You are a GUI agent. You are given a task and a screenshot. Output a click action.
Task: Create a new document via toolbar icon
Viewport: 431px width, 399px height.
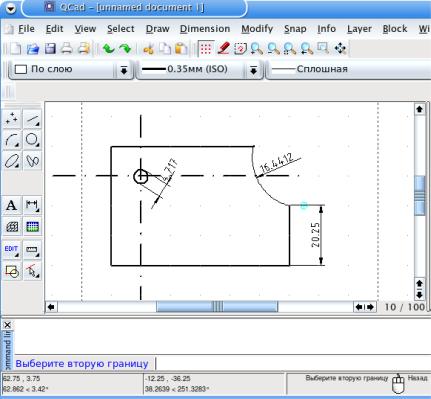(16, 49)
